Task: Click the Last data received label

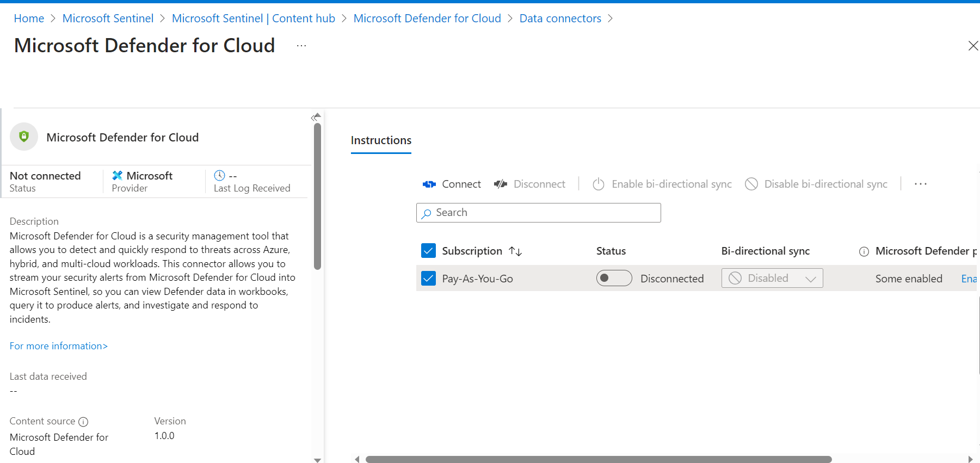Action: pos(48,376)
